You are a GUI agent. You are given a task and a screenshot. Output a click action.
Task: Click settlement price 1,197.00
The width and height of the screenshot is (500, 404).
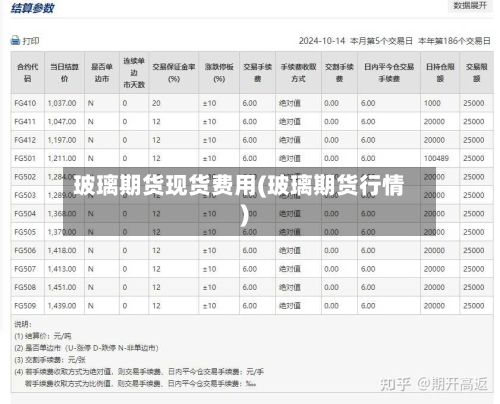pyautogui.click(x=62, y=140)
